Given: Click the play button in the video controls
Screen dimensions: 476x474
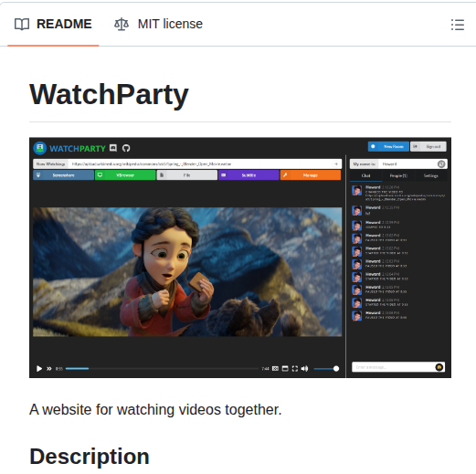Looking at the screenshot, I should (39, 369).
